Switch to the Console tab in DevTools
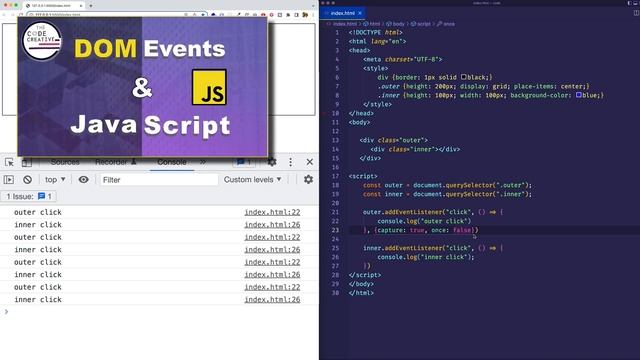The width and height of the screenshot is (640, 360). click(x=172, y=162)
